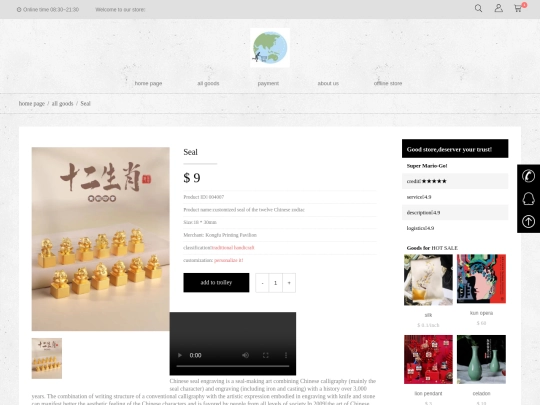Open the all goods menu item
This screenshot has height=405, width=540.
point(208,83)
